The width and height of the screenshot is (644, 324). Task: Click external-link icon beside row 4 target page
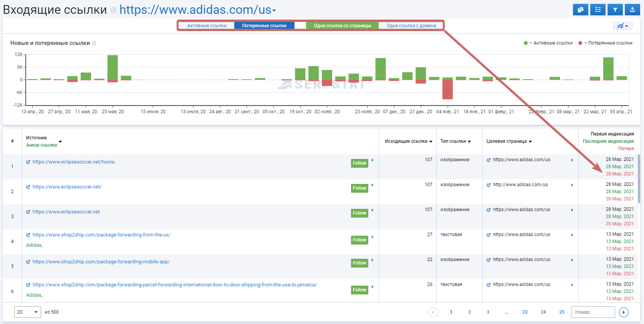pos(488,235)
